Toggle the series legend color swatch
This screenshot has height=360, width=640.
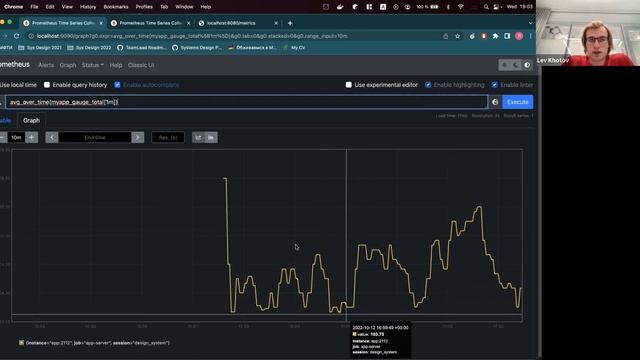21,343
